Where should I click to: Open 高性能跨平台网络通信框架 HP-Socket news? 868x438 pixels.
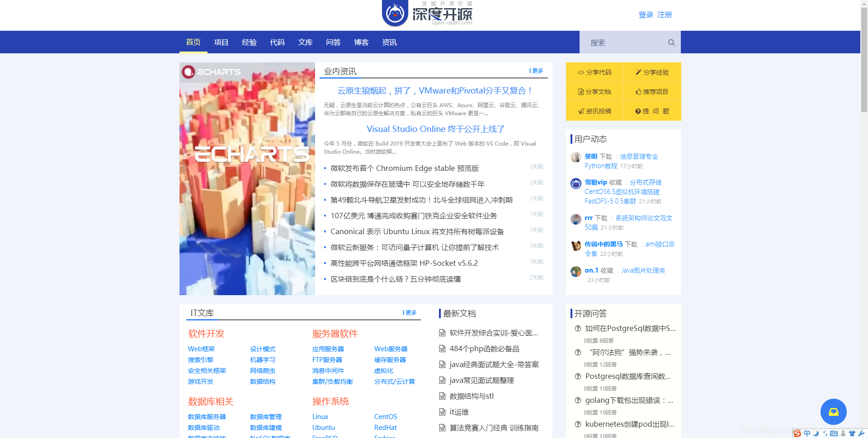pyautogui.click(x=404, y=263)
